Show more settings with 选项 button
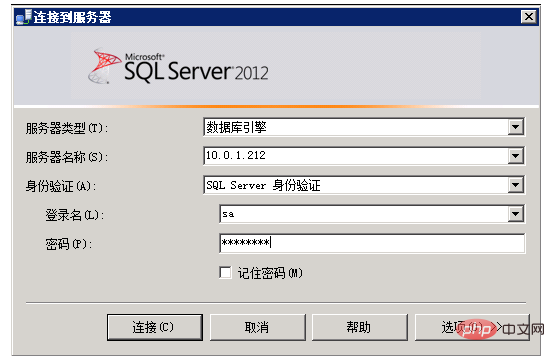 (x=472, y=327)
